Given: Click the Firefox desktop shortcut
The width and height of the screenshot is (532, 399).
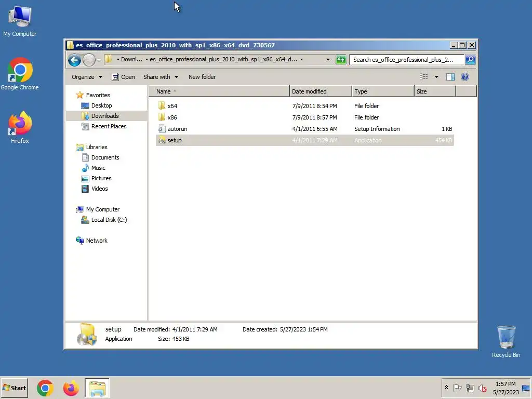Looking at the screenshot, I should tap(20, 127).
